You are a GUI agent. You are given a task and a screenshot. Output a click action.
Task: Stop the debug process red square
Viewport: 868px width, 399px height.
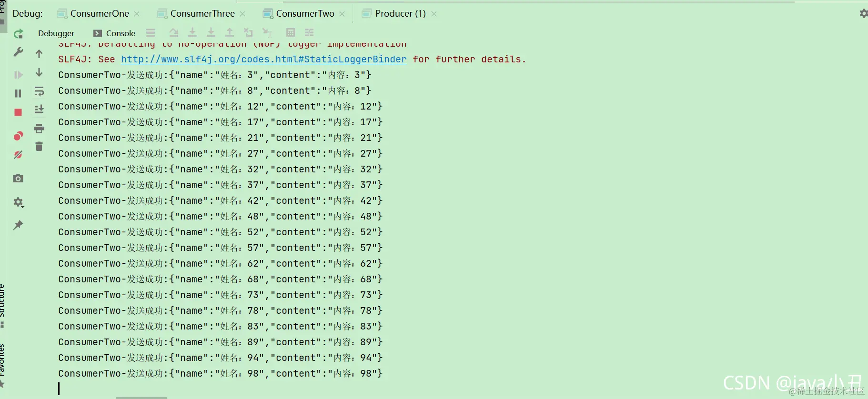pos(18,112)
